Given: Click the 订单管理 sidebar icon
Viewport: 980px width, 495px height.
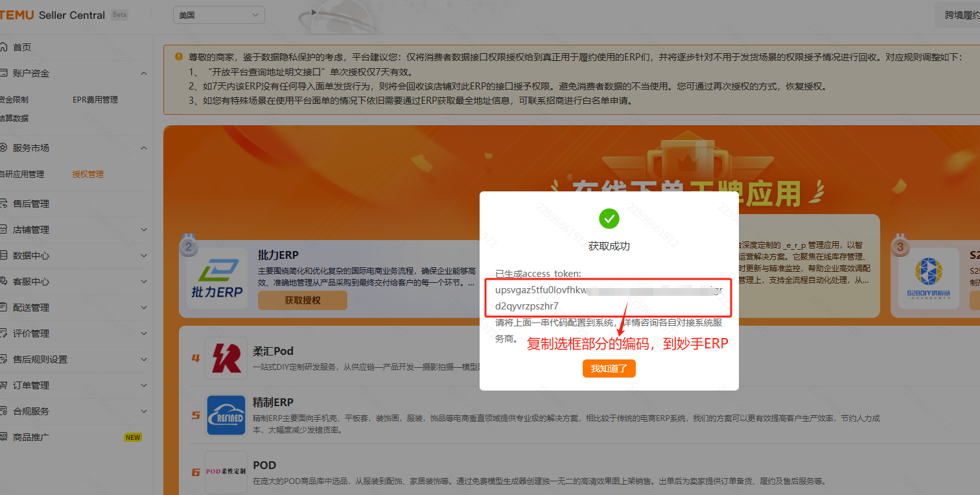Looking at the screenshot, I should click(x=3, y=385).
